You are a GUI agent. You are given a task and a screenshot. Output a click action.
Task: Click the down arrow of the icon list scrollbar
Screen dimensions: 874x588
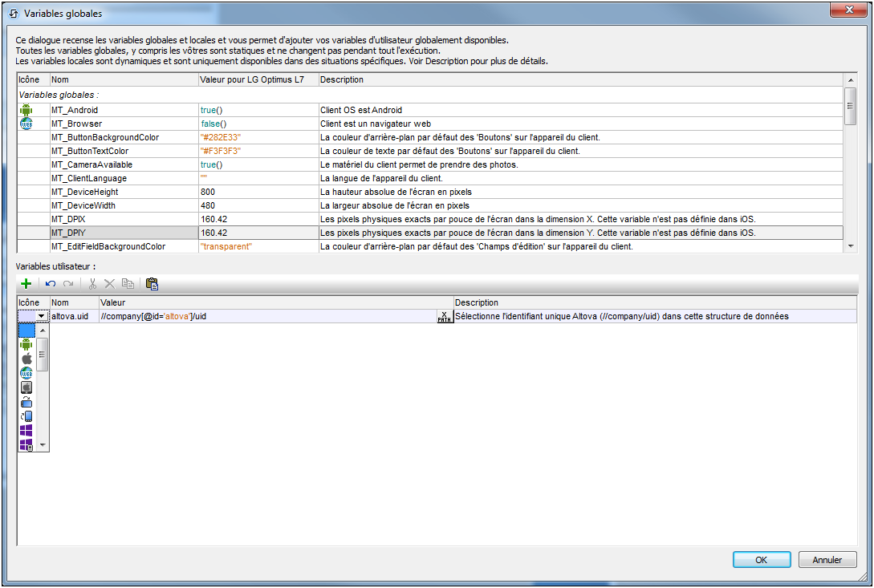[x=43, y=444]
